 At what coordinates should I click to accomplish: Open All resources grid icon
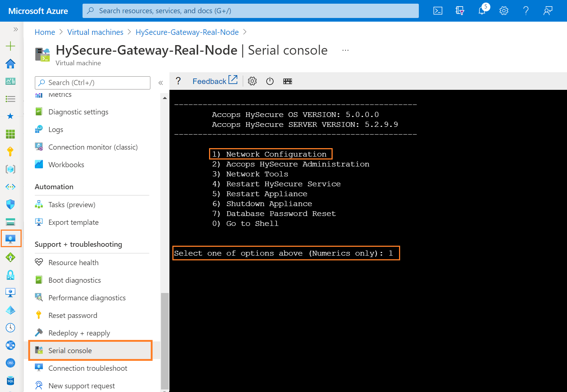tap(10, 134)
